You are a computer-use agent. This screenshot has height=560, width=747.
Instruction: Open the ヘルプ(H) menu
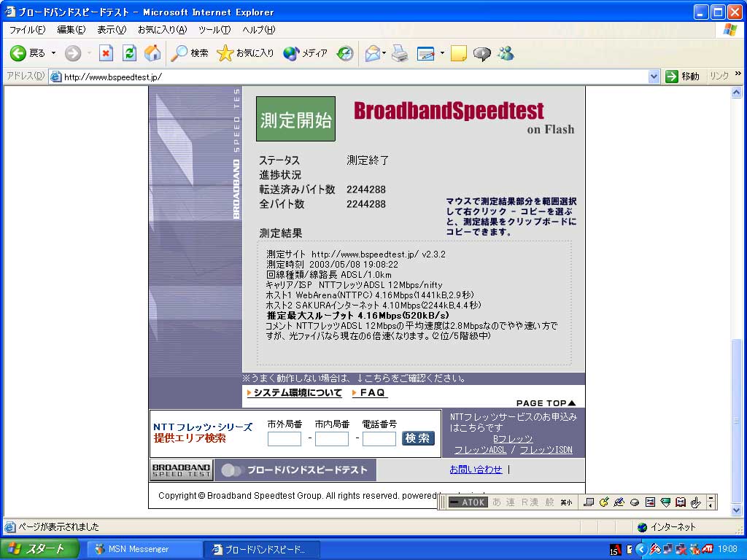point(259,29)
